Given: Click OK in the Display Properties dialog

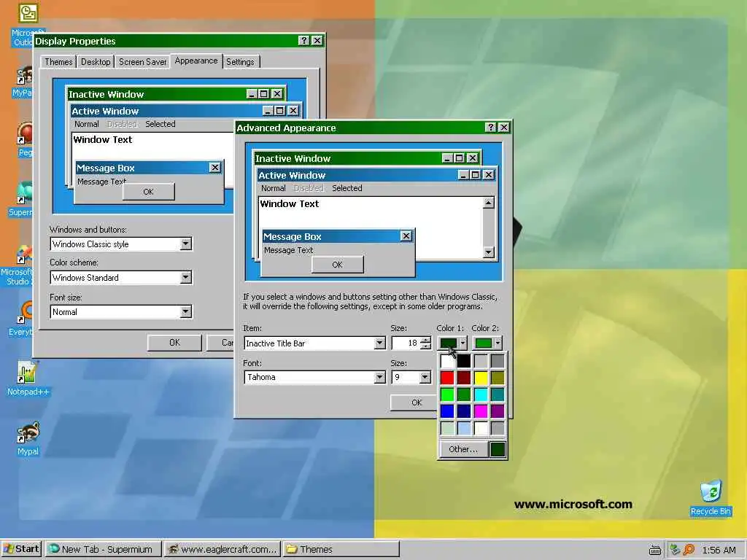Looking at the screenshot, I should tap(174, 343).
